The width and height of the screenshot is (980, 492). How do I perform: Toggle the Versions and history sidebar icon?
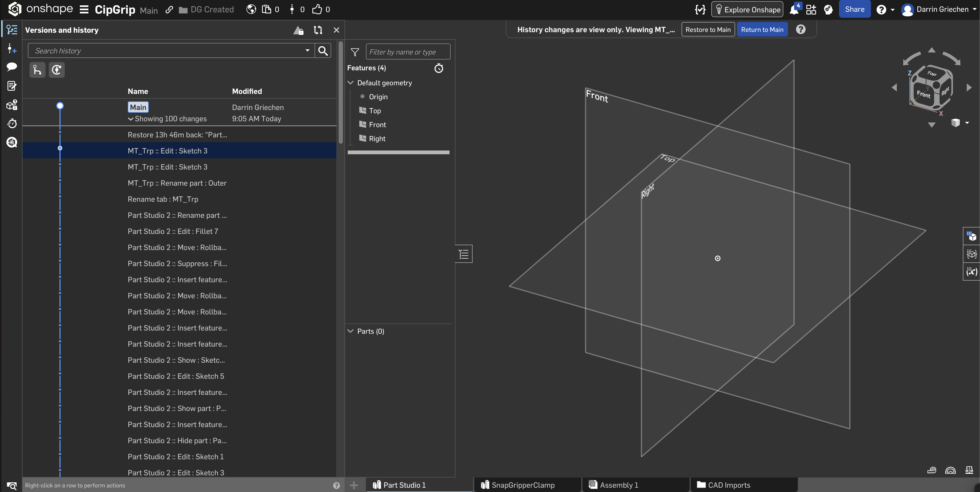point(12,30)
